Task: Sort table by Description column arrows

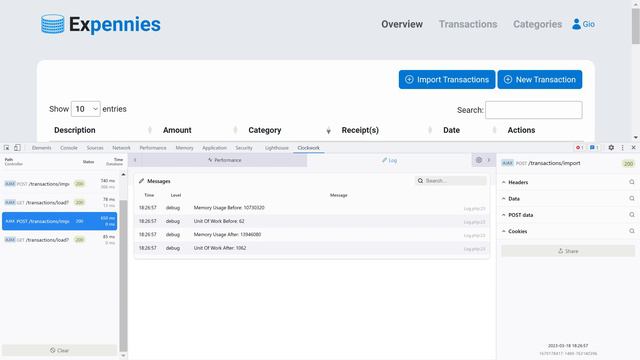Action: point(150,130)
